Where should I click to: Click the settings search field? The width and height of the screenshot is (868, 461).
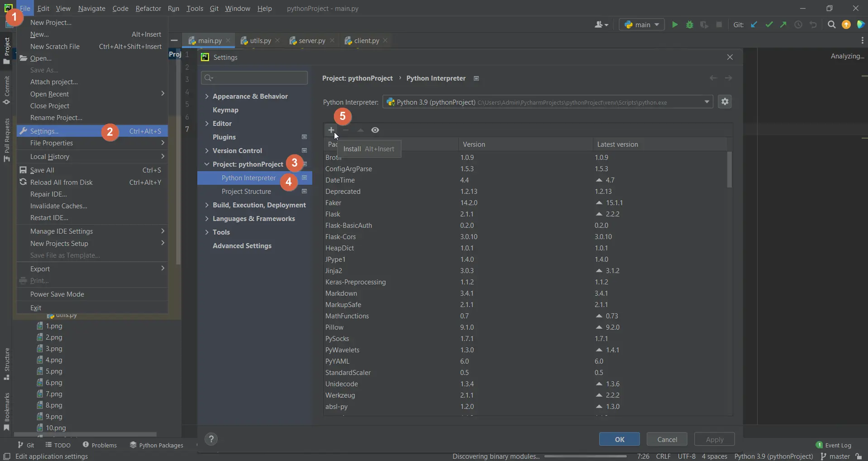coord(254,77)
